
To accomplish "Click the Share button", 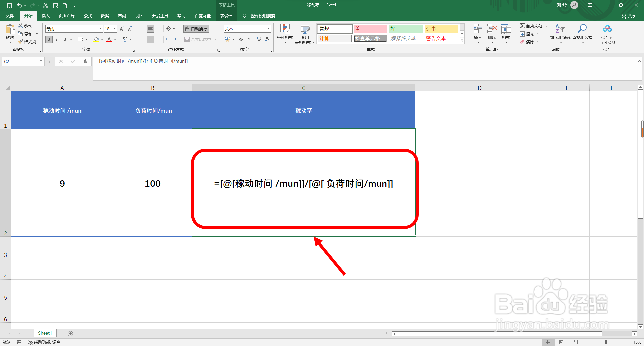I will pyautogui.click(x=629, y=16).
